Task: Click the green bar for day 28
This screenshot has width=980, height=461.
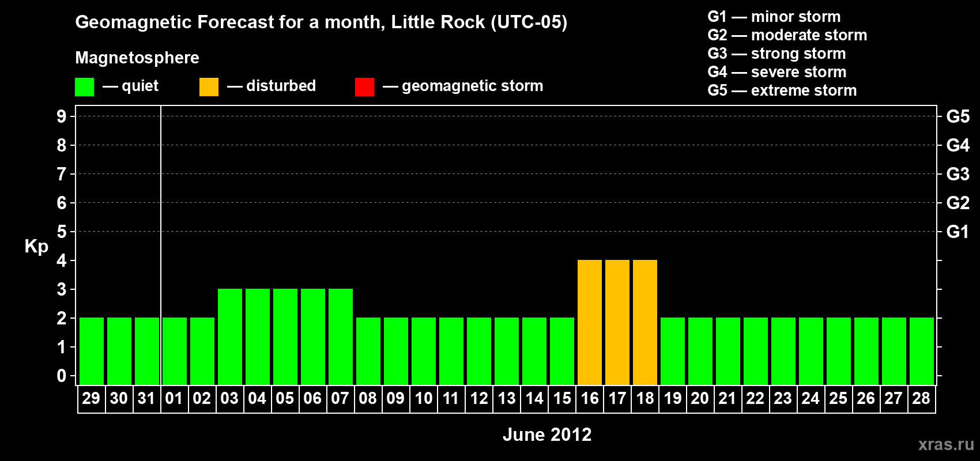Action: [x=922, y=351]
